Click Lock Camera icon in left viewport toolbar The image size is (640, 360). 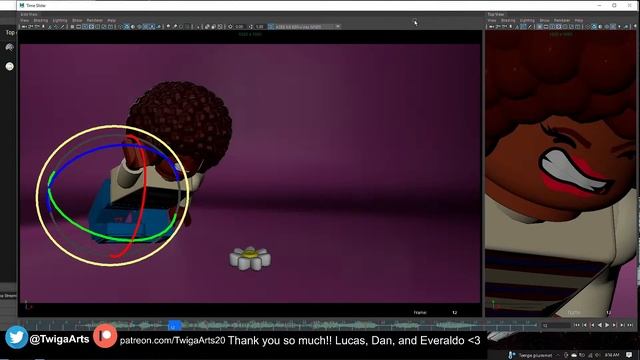(30, 27)
